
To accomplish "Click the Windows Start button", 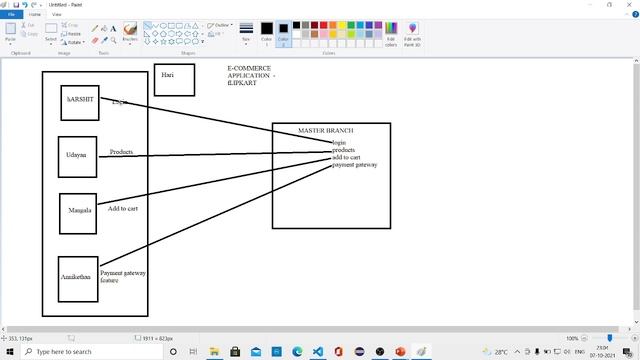I will pyautogui.click(x=10, y=351).
